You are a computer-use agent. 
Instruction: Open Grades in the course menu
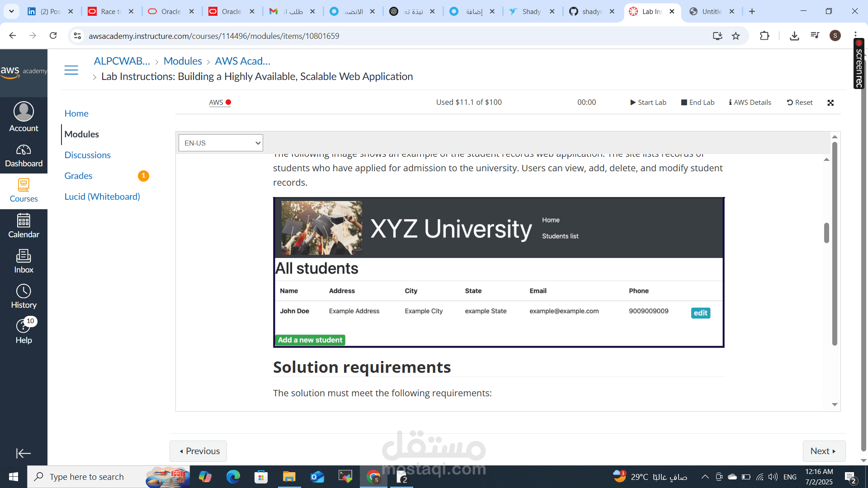coord(78,176)
